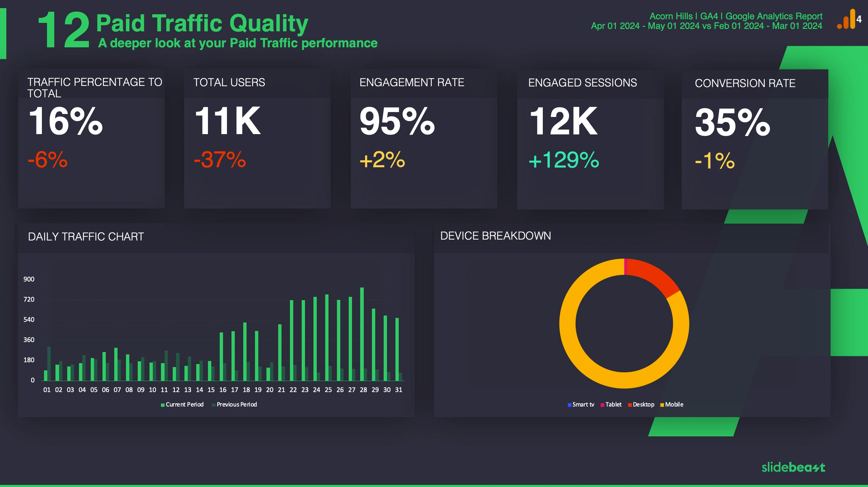Click the '720' y-axis label
This screenshot has height=487, width=868.
coord(29,299)
